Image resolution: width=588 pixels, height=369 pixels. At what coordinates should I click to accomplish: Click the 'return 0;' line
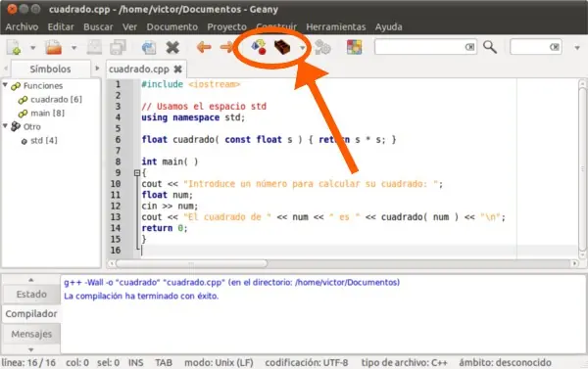pyautogui.click(x=165, y=228)
